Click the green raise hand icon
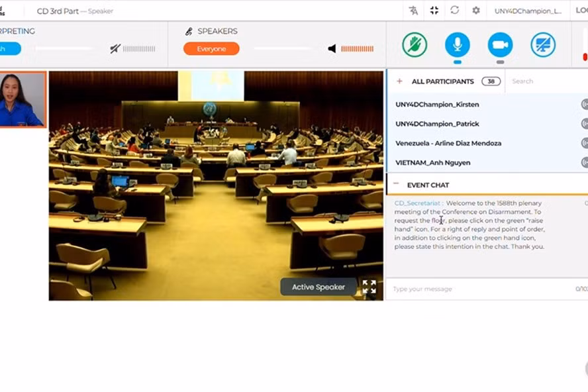The image size is (588, 392). coord(415,45)
